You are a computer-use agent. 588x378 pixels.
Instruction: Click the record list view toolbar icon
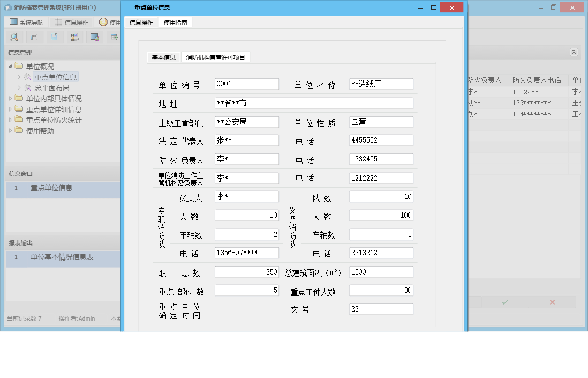tap(34, 36)
